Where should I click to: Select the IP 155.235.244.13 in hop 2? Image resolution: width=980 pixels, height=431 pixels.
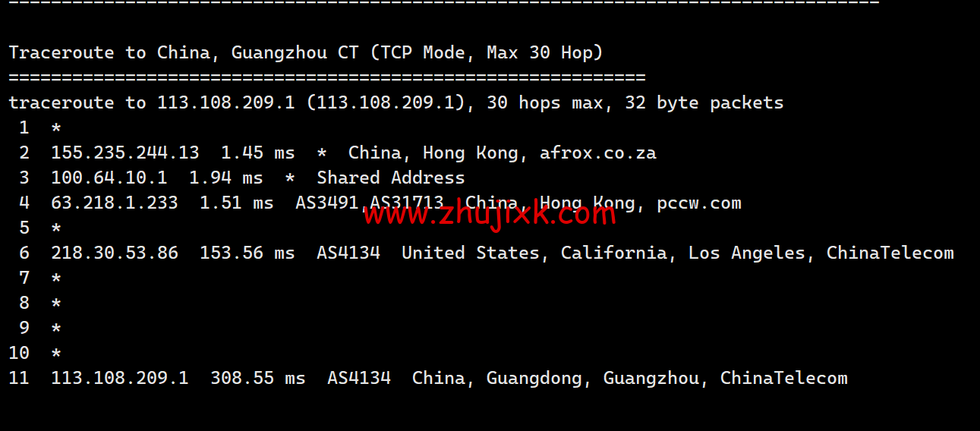click(125, 153)
